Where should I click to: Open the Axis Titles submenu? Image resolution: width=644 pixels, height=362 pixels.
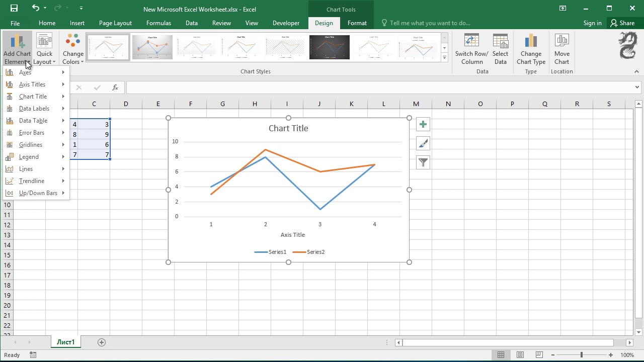(36, 84)
